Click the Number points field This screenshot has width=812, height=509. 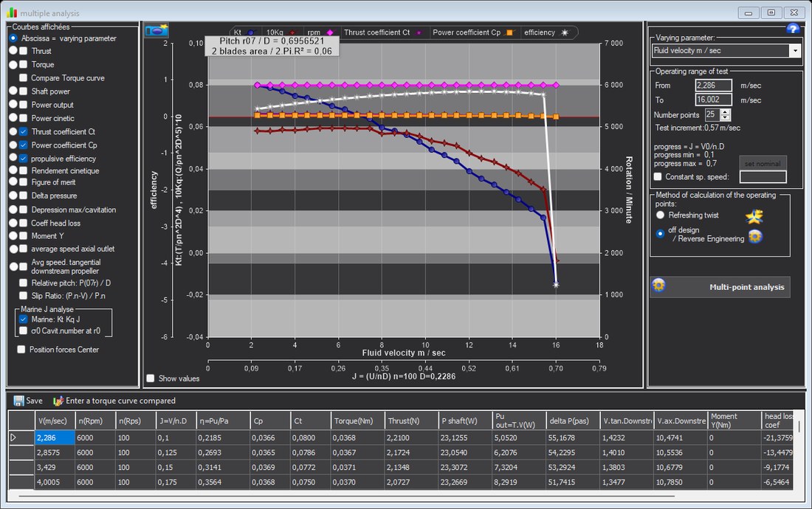click(712, 115)
